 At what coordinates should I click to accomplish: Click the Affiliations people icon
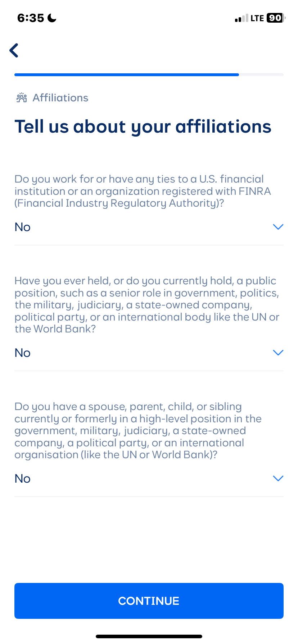pos(22,98)
